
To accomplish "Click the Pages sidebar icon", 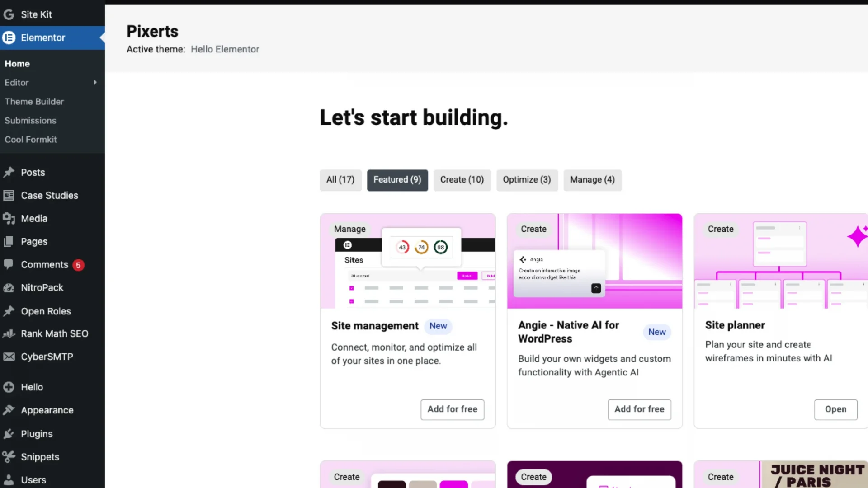I will (9, 241).
